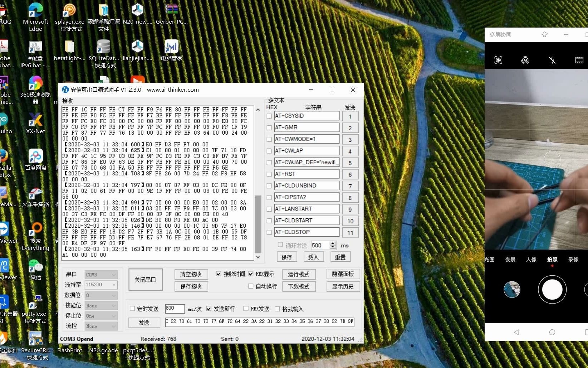Click 显示历史 button
The width and height of the screenshot is (588, 368).
343,286
